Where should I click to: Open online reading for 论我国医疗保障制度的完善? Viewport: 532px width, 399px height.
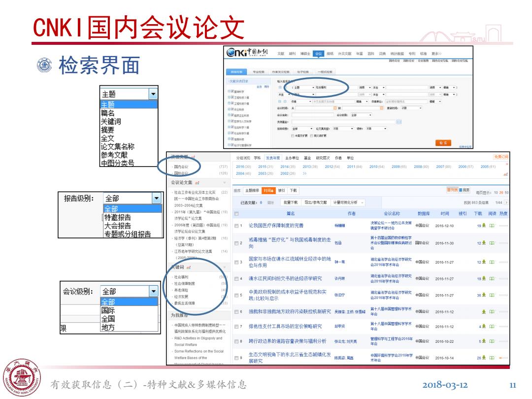[492, 225]
